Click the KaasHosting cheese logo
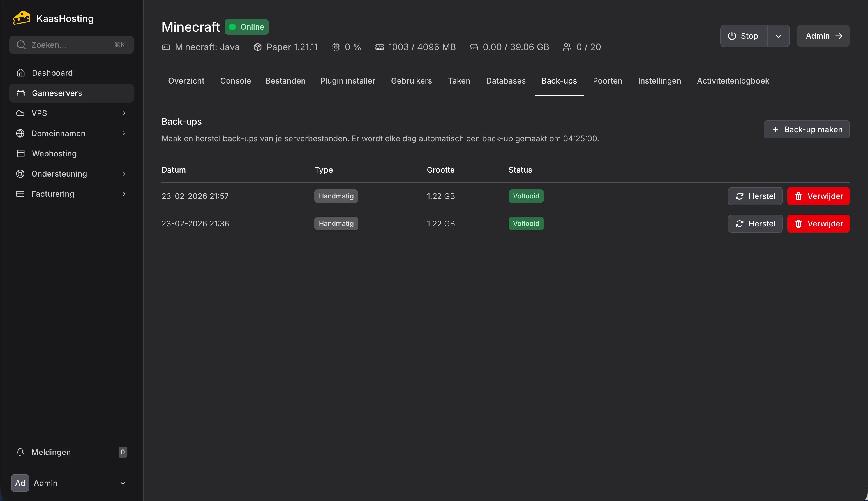This screenshot has height=501, width=868. click(21, 18)
